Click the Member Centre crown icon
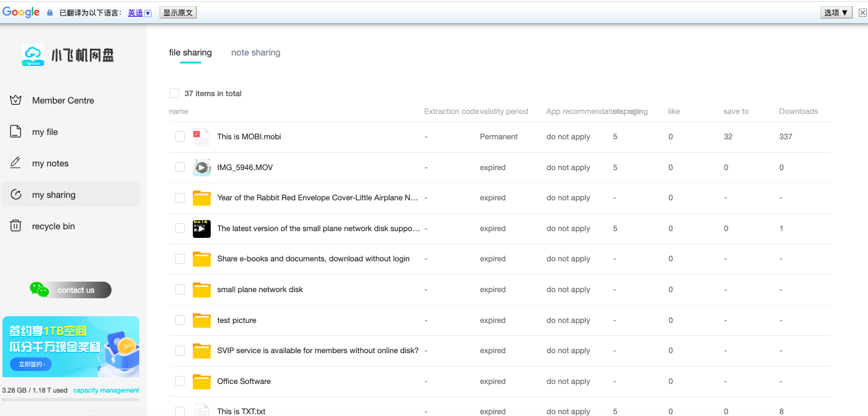Screen dimensions: 868x416 tap(15, 100)
